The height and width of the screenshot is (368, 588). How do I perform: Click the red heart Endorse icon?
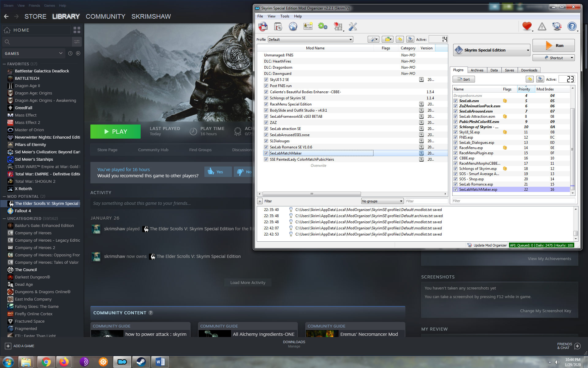pyautogui.click(x=527, y=27)
